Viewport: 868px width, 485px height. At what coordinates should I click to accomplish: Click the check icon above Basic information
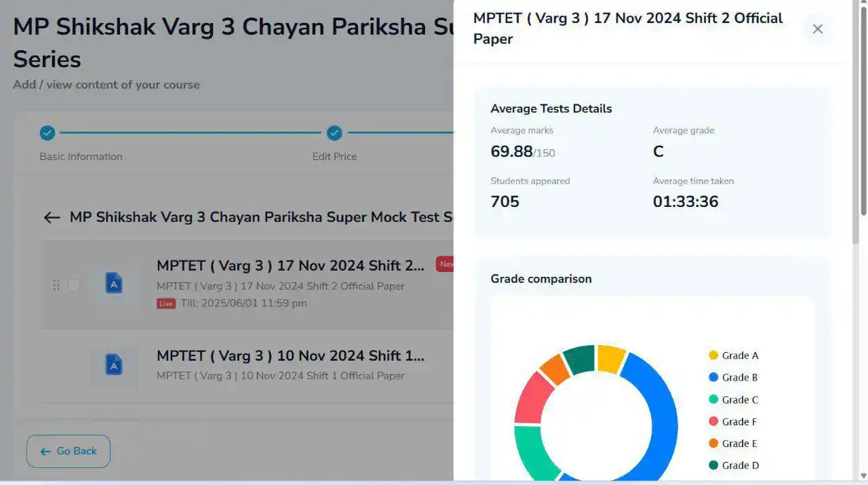[x=47, y=133]
